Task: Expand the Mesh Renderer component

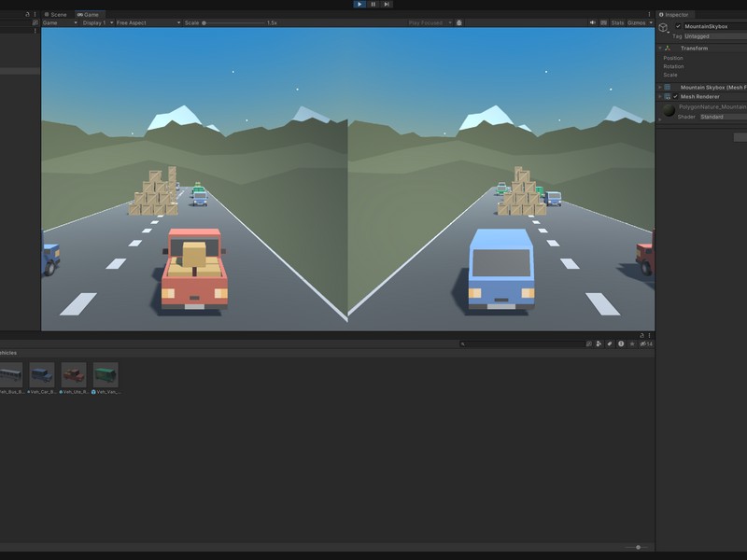Action: coord(660,97)
